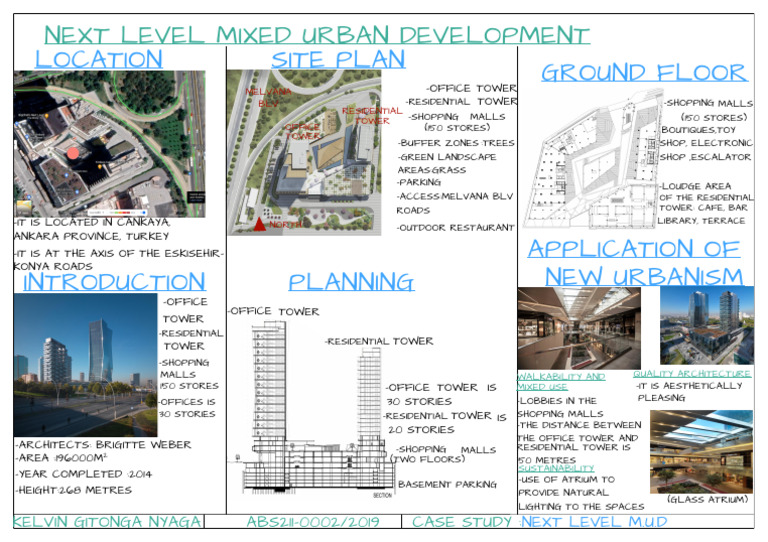
Task: Click the red 'Melvana Blv' label on site plan
Action: (268, 97)
